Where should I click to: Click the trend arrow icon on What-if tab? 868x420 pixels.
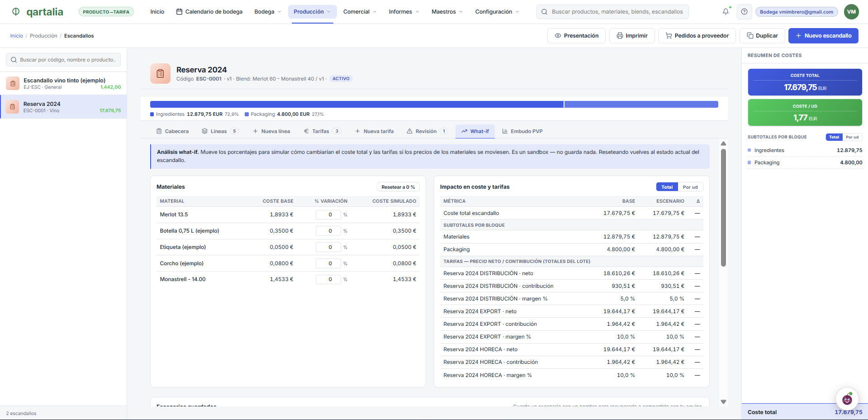point(464,131)
